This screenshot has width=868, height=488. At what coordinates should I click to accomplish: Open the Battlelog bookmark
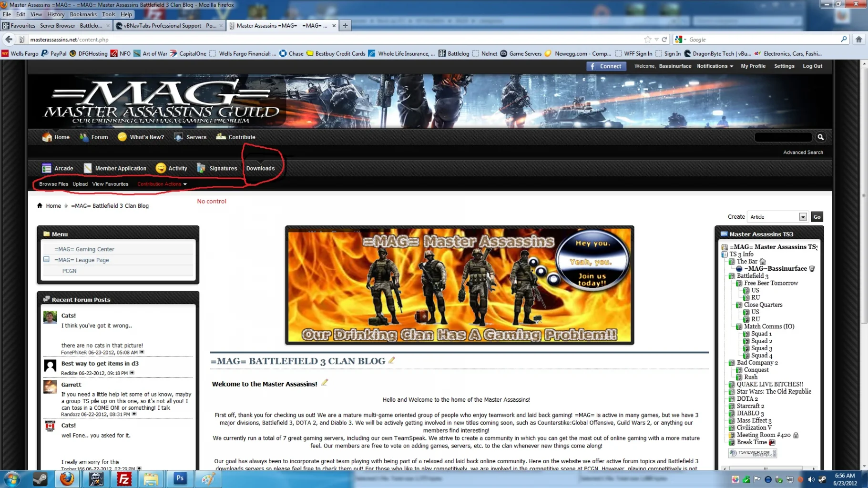pyautogui.click(x=454, y=53)
